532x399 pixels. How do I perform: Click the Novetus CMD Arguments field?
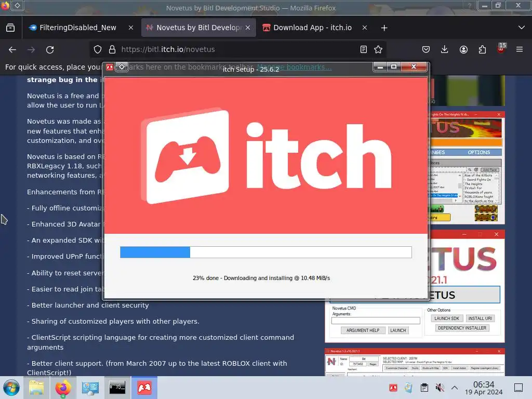pos(376,321)
